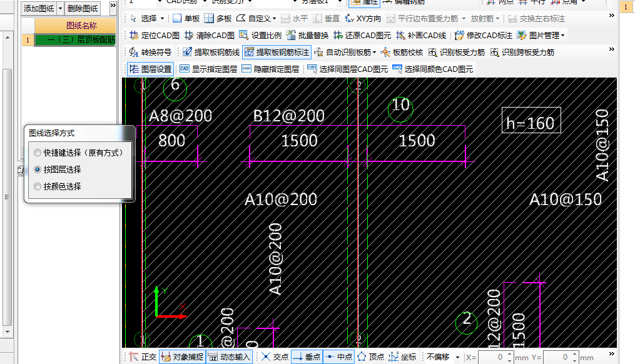635x364 pixels.
Task: Open 不偏移 offset dropdown
Action: pyautogui.click(x=457, y=357)
